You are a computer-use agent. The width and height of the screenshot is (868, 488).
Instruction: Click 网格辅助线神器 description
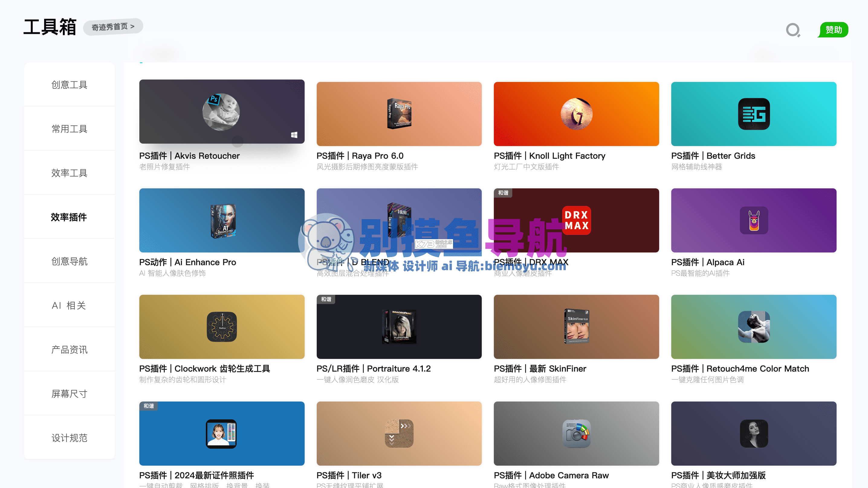(697, 167)
